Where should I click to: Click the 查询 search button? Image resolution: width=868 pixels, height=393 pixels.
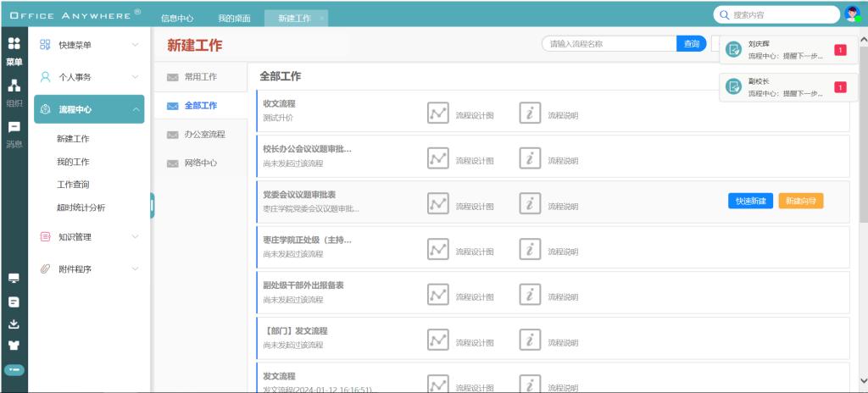tap(692, 44)
